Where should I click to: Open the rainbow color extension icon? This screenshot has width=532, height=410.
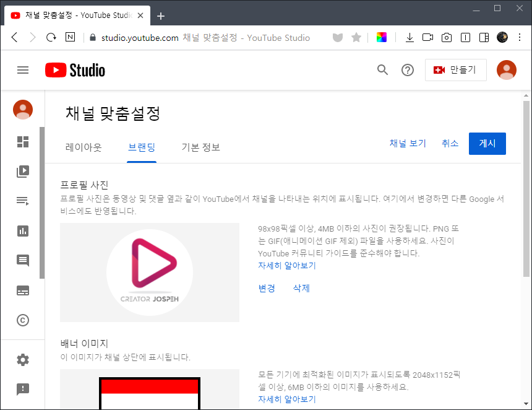click(382, 37)
